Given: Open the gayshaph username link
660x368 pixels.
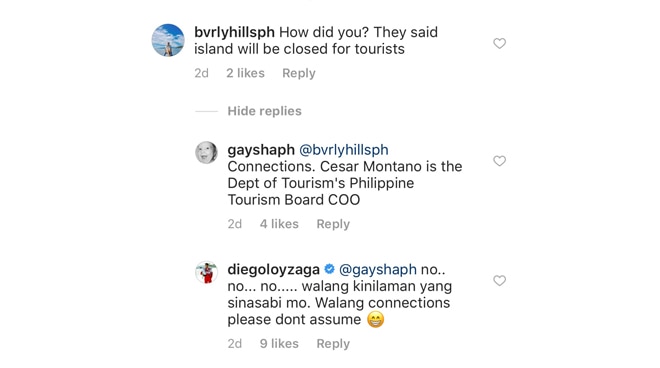Looking at the screenshot, I should click(x=261, y=150).
